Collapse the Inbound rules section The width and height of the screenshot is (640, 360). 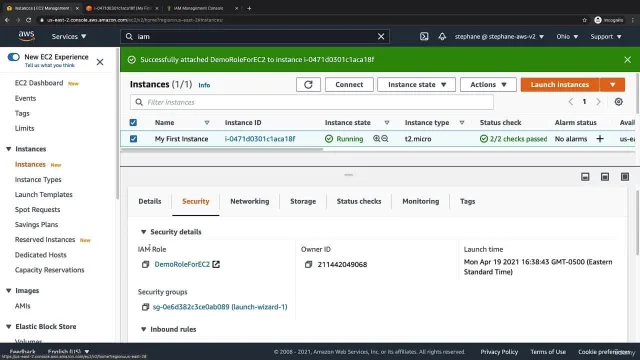tap(143, 329)
